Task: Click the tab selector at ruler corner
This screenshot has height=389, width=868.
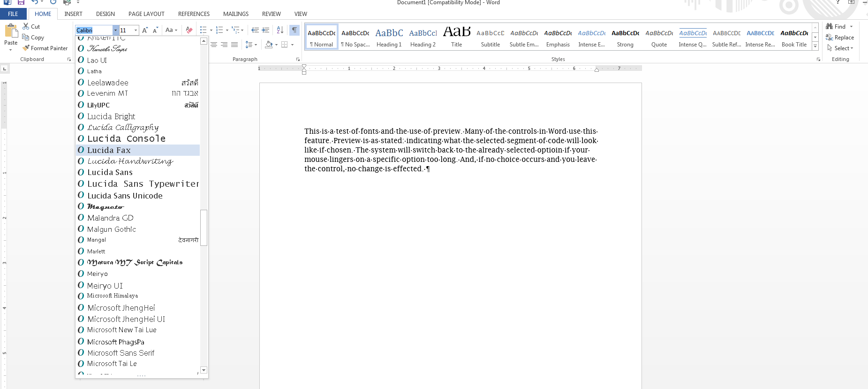Action: [x=5, y=69]
